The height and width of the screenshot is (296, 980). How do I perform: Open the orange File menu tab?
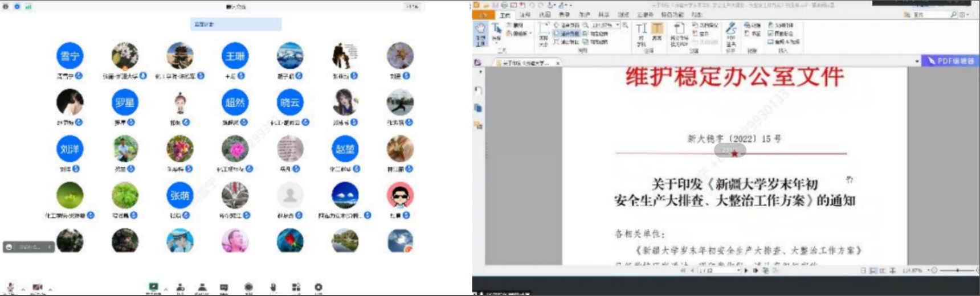tap(483, 15)
